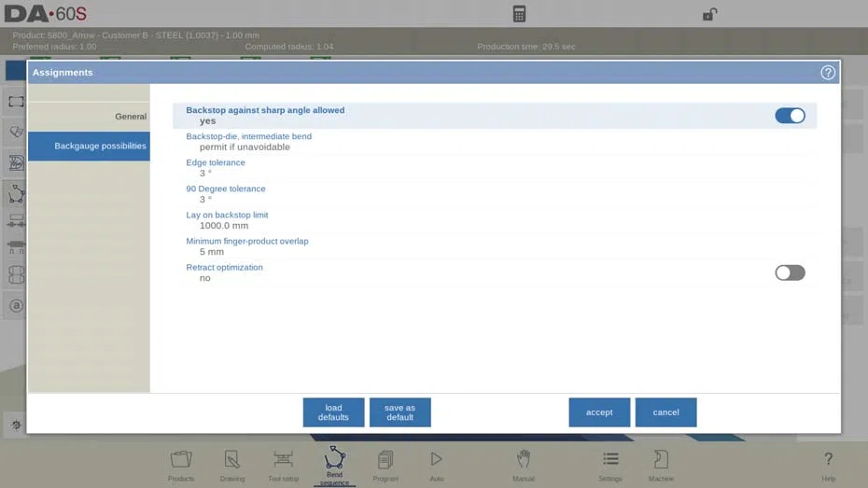Click Production time 29.5 sec text
Screen dimensions: 868x488
tap(525, 47)
